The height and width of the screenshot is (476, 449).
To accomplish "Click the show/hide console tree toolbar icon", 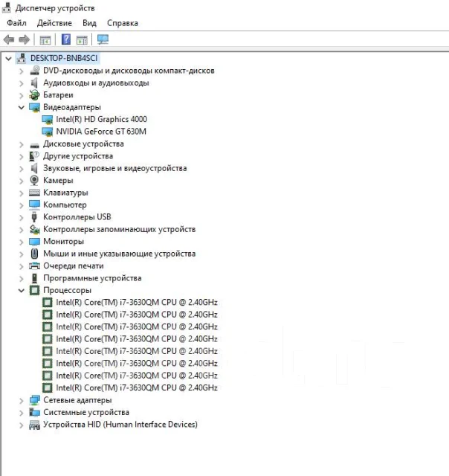I will (45, 39).
